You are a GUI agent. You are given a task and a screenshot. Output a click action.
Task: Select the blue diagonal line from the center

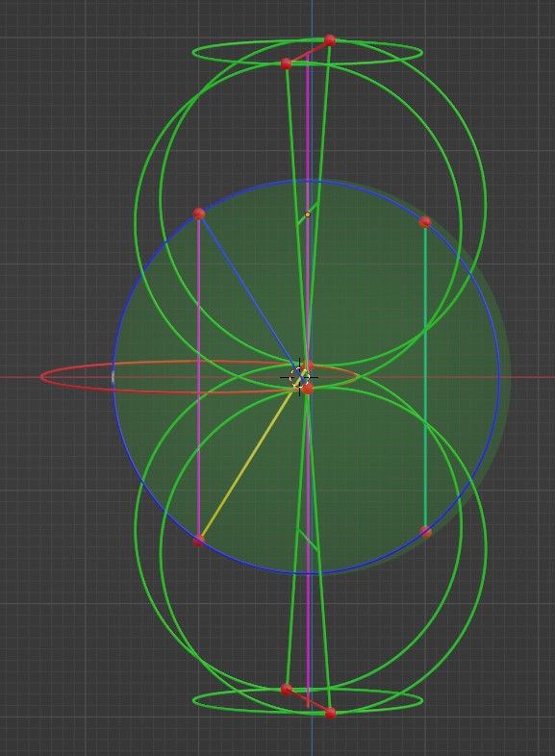249,295
